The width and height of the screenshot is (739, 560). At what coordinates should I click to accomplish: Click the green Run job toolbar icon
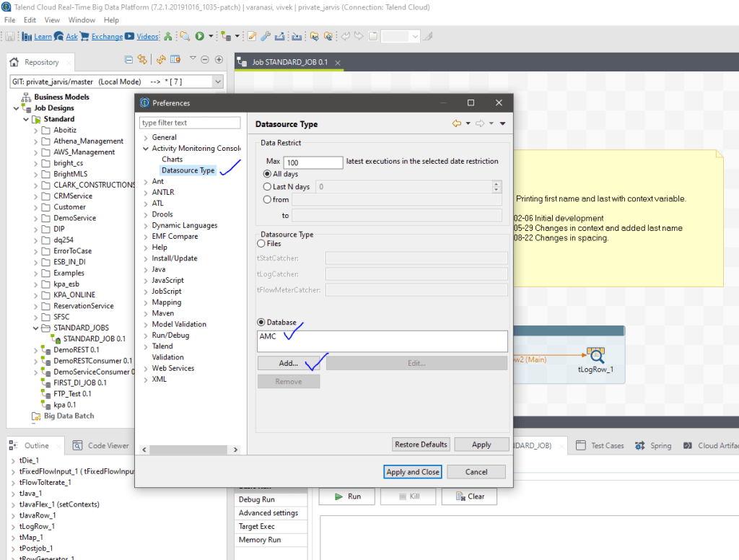(x=199, y=36)
